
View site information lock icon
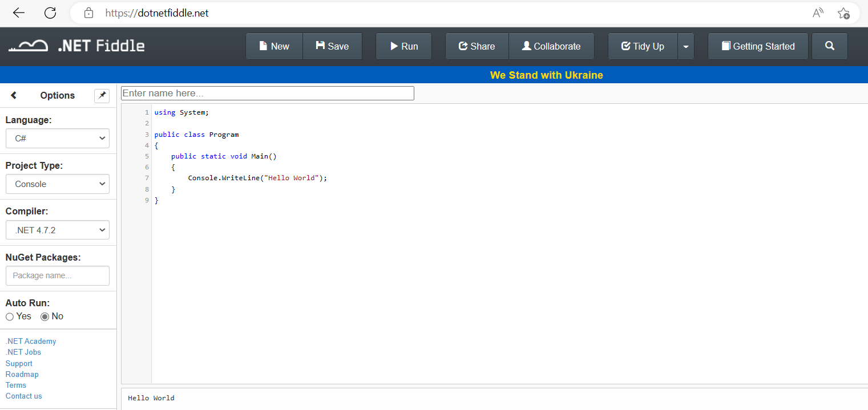click(88, 13)
